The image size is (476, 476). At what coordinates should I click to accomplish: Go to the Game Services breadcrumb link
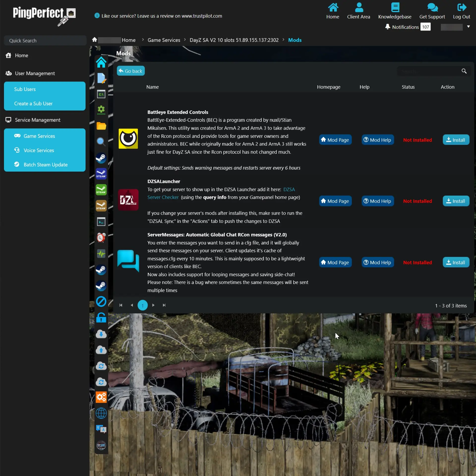pyautogui.click(x=164, y=40)
